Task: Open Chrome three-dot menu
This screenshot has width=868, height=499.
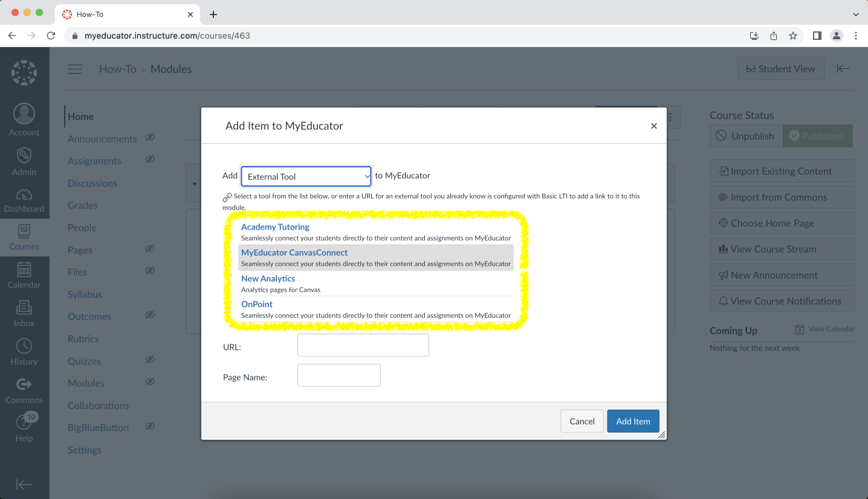Action: (856, 36)
